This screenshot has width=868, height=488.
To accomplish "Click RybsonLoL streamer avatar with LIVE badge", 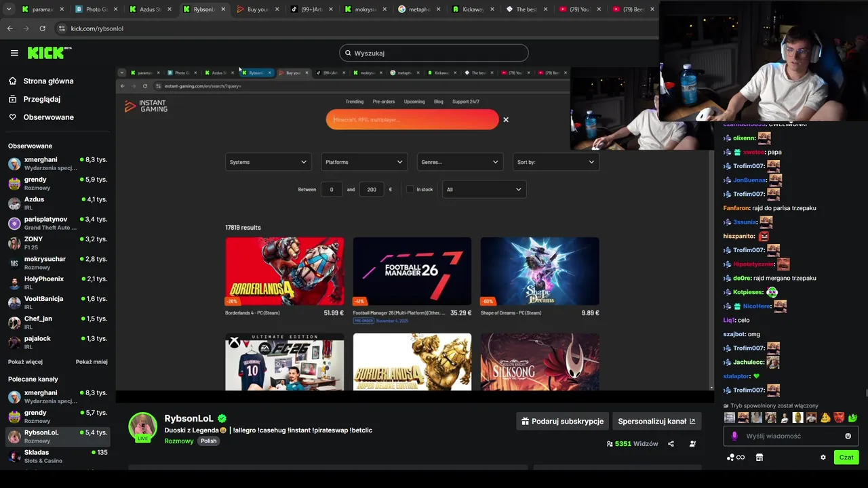I will click(x=142, y=427).
